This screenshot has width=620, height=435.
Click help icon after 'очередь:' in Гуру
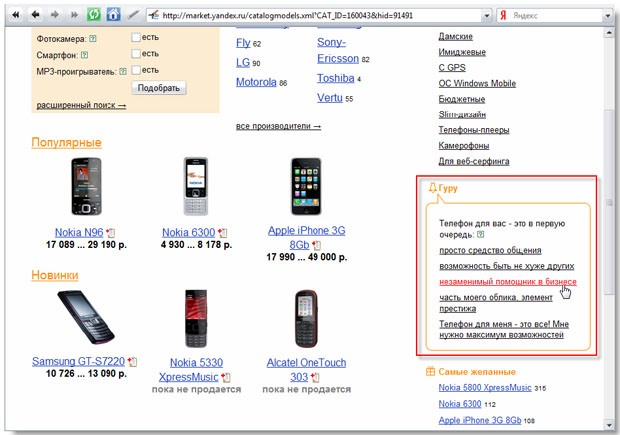coord(480,235)
